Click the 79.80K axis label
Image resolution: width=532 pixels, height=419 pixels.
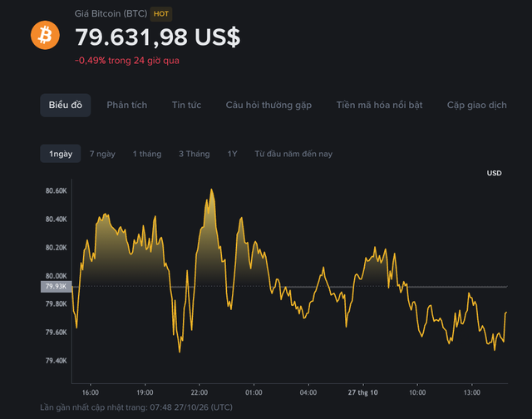pyautogui.click(x=57, y=304)
